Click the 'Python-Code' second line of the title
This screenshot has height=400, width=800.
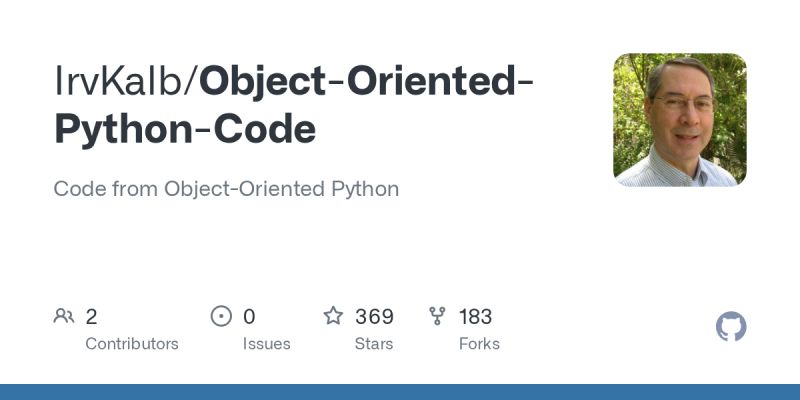pyautogui.click(x=184, y=130)
